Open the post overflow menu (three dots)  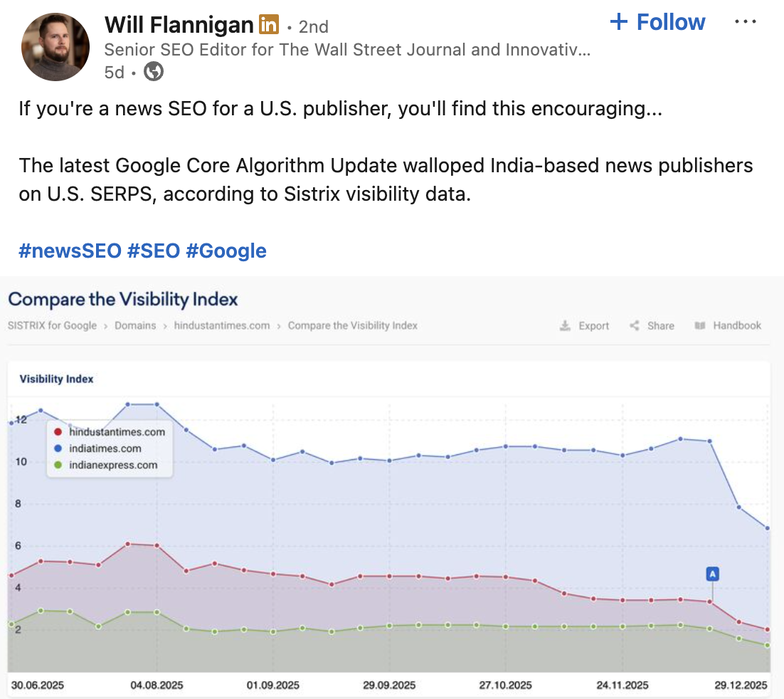coord(745,21)
